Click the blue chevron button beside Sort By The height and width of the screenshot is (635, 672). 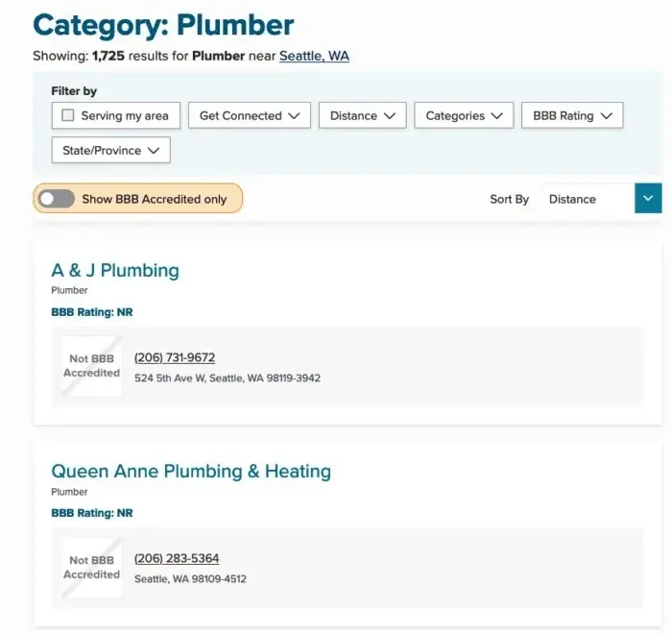[x=648, y=199]
